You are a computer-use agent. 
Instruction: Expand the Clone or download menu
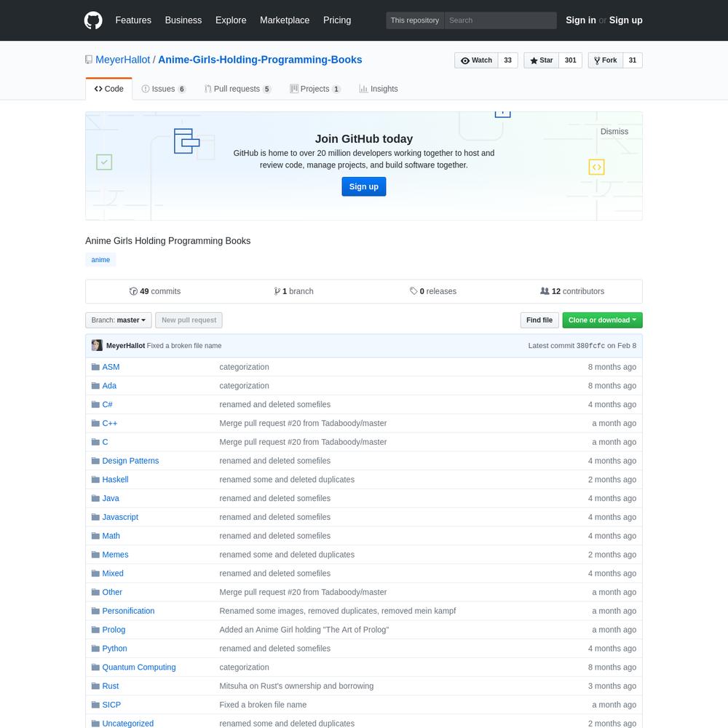click(602, 320)
